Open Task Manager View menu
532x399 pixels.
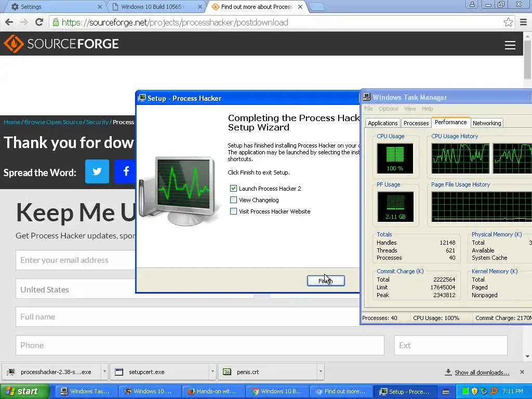(x=410, y=109)
